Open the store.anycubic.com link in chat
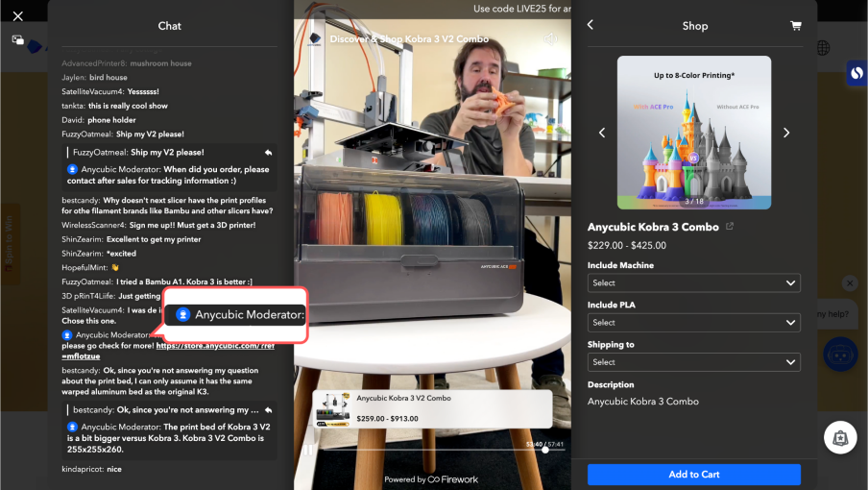Screen dimensions: 868x490 (215, 346)
